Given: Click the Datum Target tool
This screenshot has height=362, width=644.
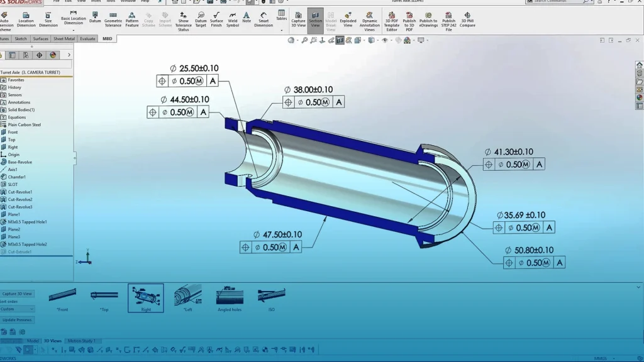Looking at the screenshot, I should tap(200, 19).
